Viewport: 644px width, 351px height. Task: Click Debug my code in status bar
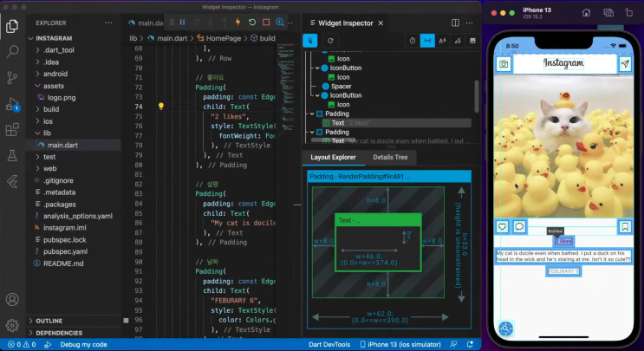83,344
